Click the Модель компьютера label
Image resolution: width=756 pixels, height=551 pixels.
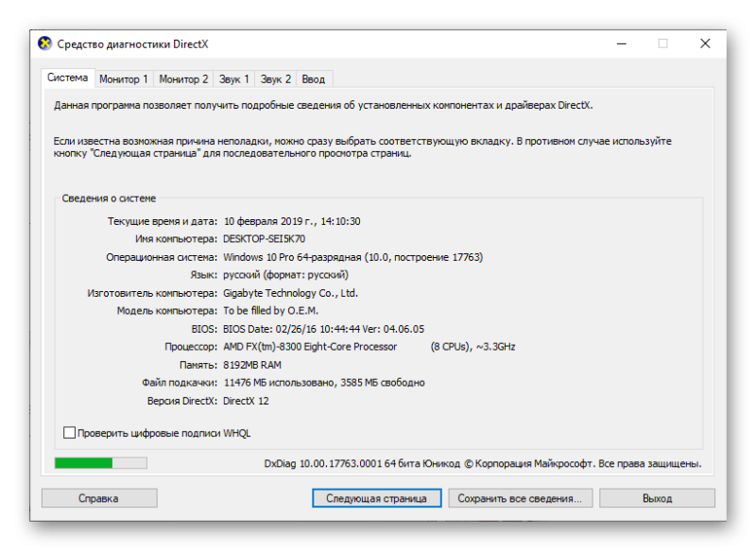point(167,311)
